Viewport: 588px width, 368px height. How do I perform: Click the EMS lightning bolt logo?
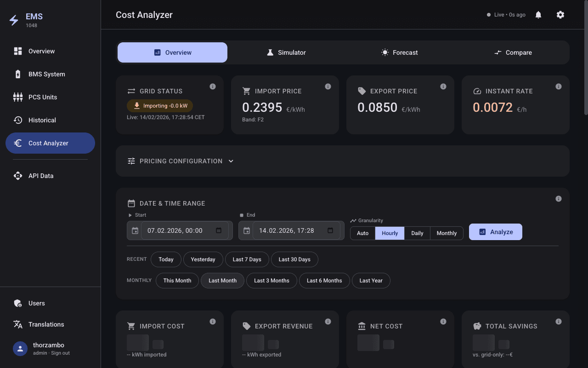(14, 20)
